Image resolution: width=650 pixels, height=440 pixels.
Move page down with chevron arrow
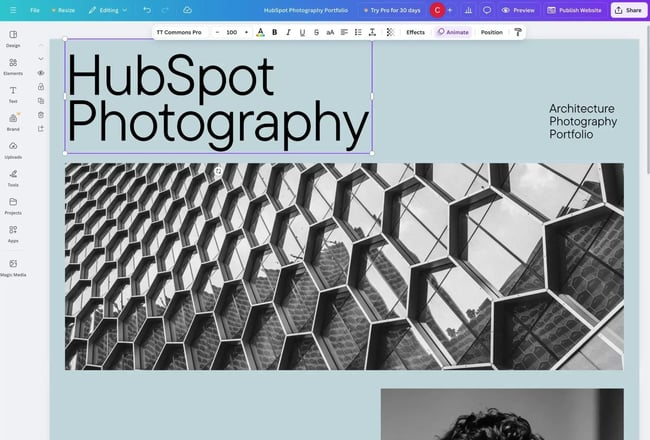point(41,58)
